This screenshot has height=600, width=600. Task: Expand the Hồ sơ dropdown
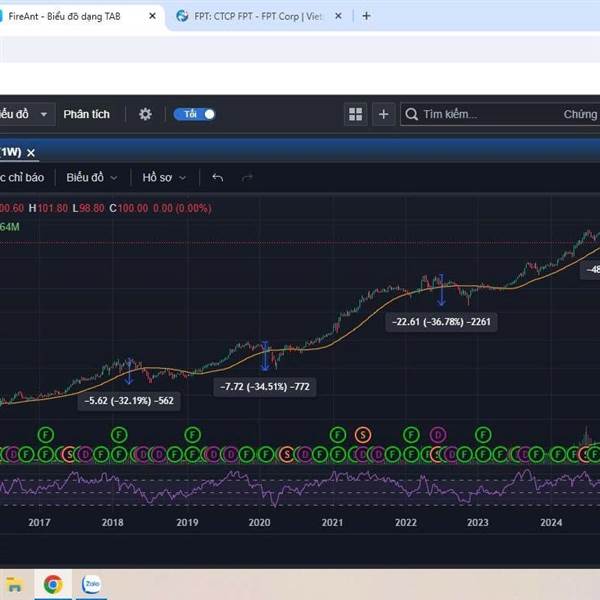tap(164, 178)
